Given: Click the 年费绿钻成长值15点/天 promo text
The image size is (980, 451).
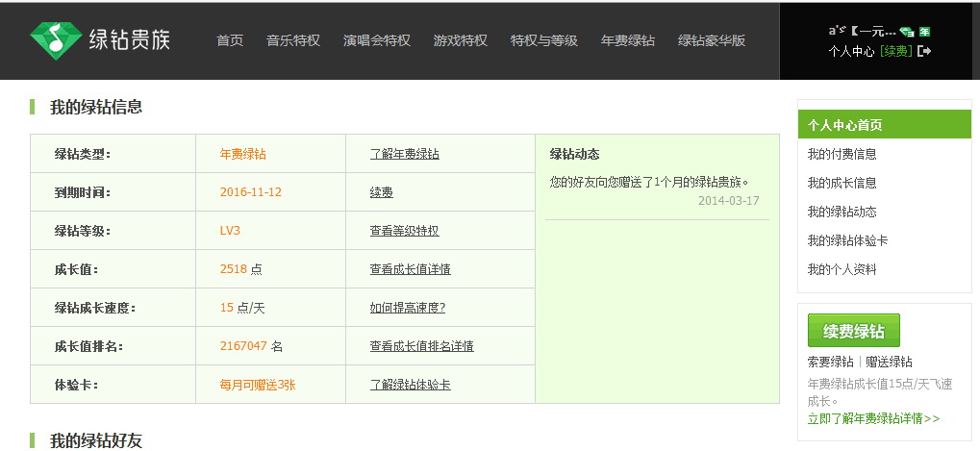Looking at the screenshot, I should [x=880, y=392].
